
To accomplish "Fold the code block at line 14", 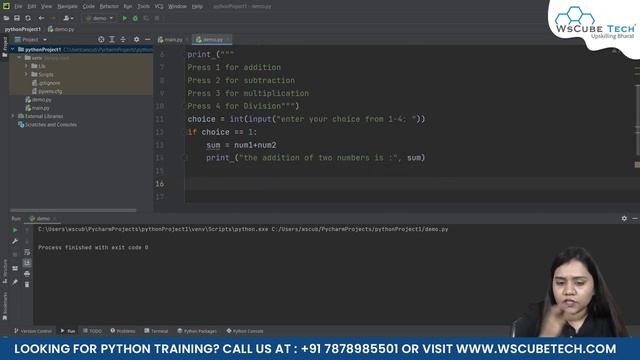I will pyautogui.click(x=185, y=158).
